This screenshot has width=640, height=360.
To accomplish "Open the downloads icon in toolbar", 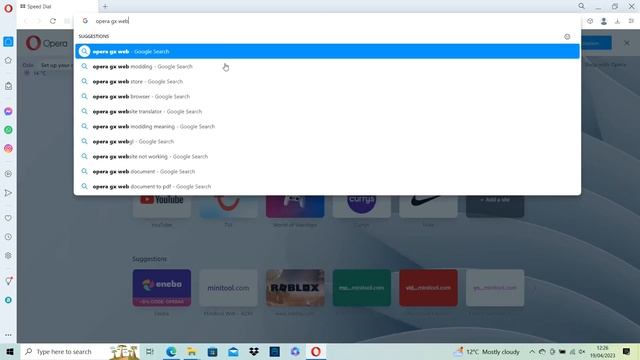I will [617, 21].
